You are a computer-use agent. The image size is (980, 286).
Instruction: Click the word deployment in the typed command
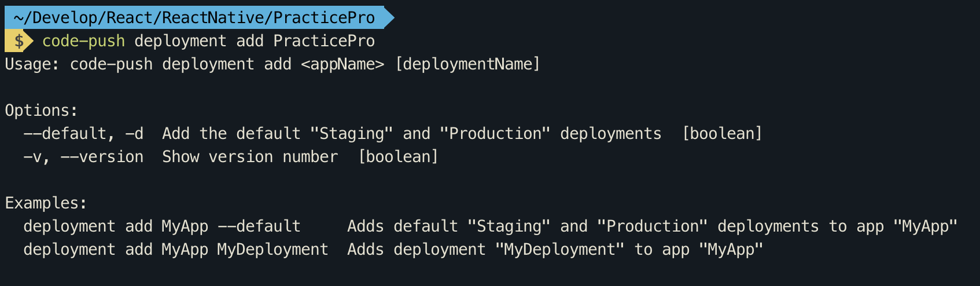181,41
